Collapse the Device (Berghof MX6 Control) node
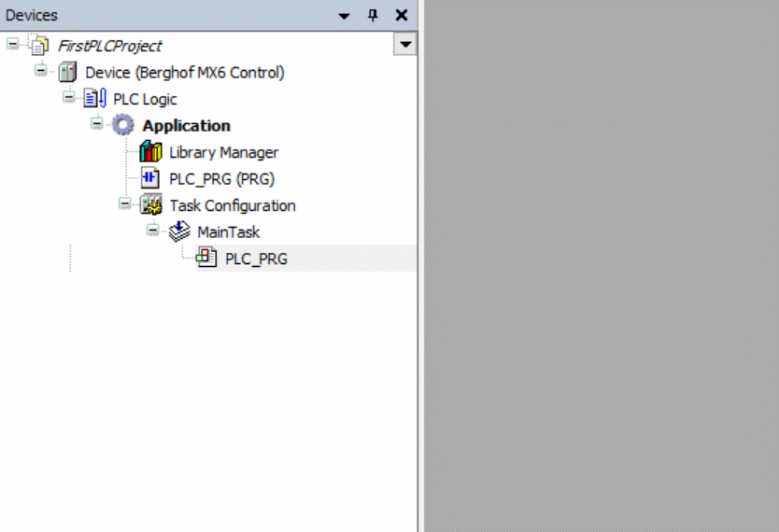This screenshot has height=532, width=779. tap(41, 71)
